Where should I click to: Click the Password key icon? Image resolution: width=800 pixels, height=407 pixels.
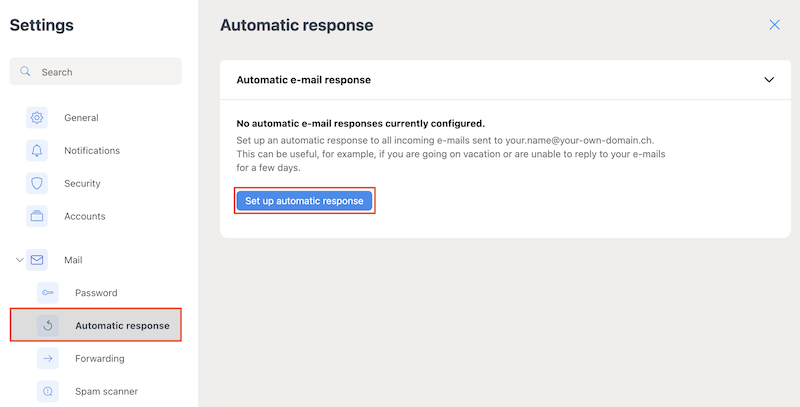point(48,293)
